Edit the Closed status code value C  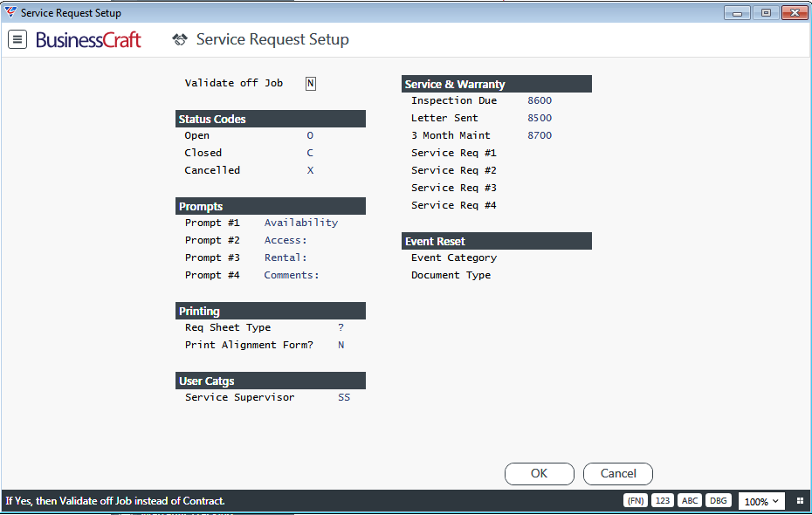[310, 154]
